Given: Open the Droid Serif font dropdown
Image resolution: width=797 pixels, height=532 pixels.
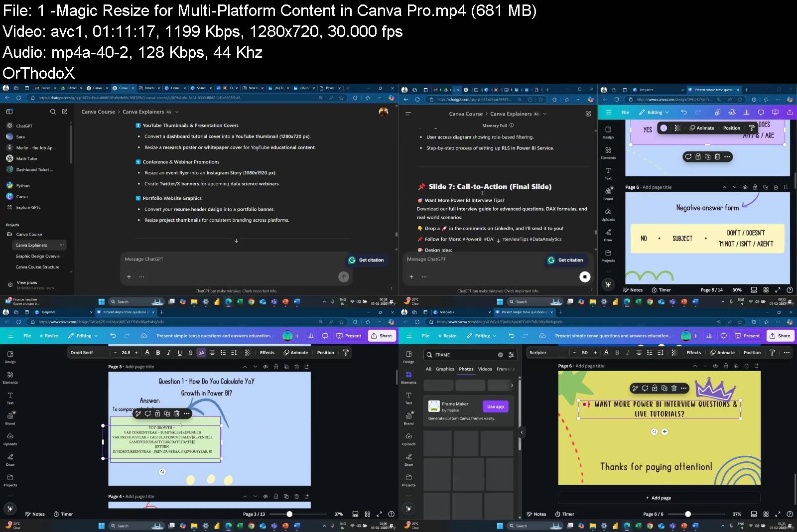Looking at the screenshot, I should click(x=88, y=353).
